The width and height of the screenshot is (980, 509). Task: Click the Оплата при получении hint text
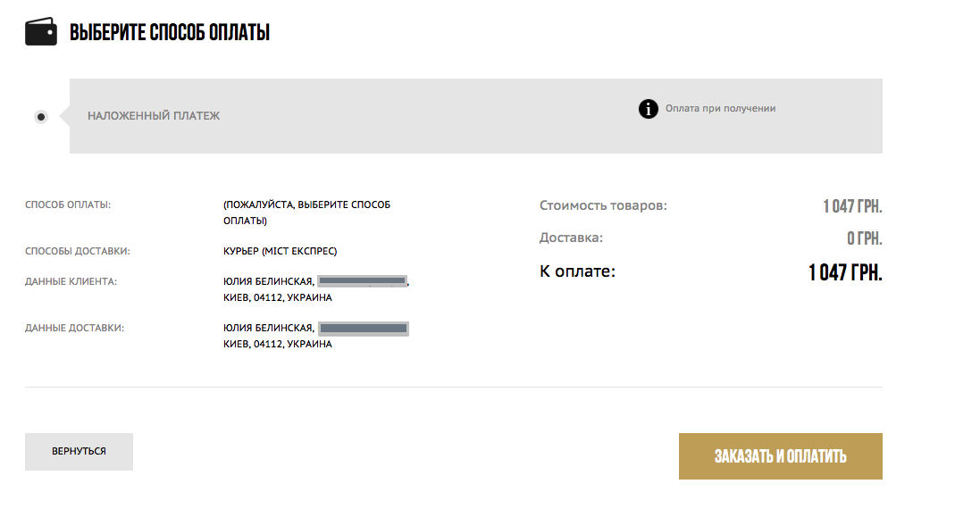coord(720,108)
